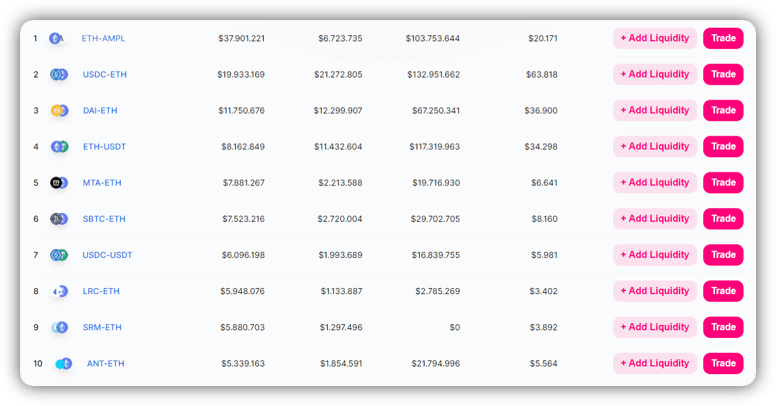
Task: Add Liquidity to the MTA-ETH pool
Action: (655, 183)
